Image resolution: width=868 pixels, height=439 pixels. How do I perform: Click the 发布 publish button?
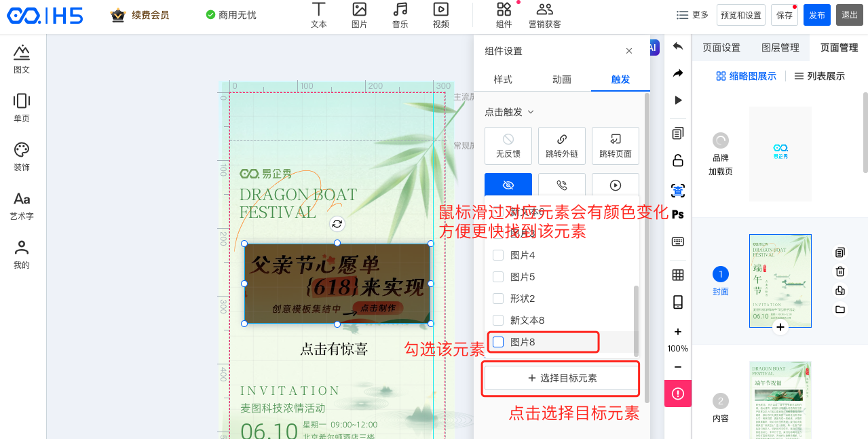coord(817,15)
